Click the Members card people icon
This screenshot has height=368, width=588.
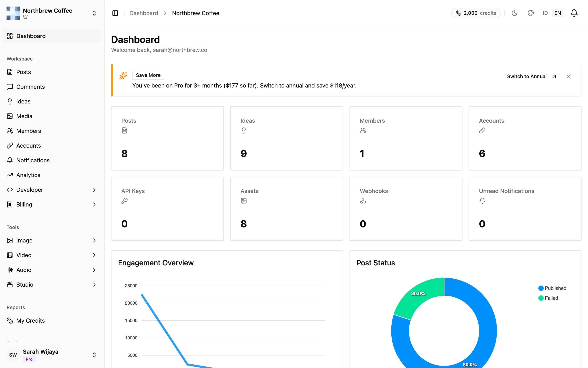363,131
